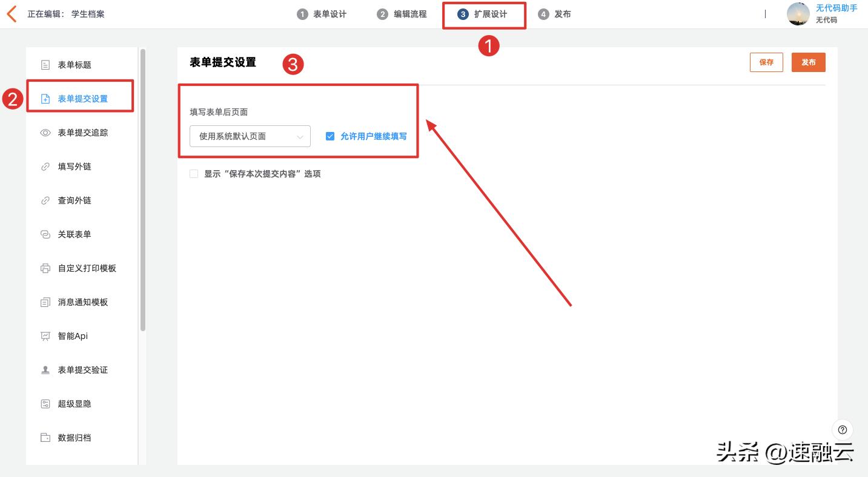Enable 显示"保存本次提交内容"选项

pos(194,174)
